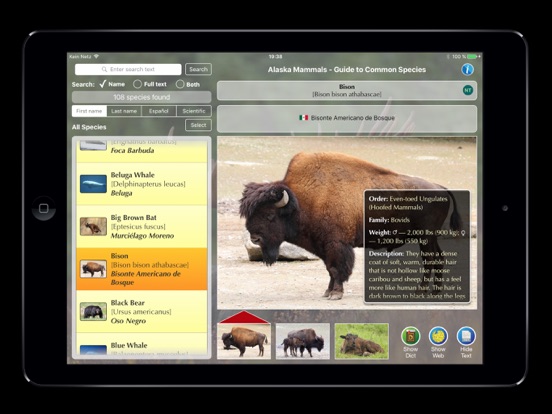552x414 pixels.
Task: Tap the bison description text overlay
Action: (x=417, y=246)
